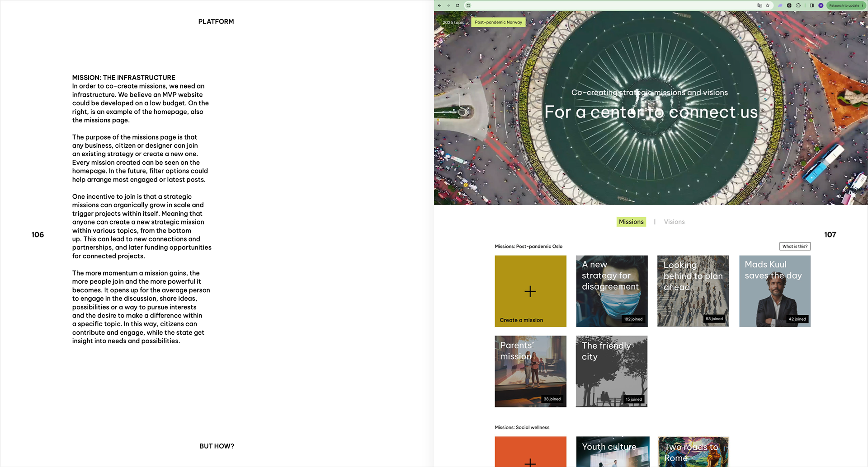868x467 pixels.
Task: Open the purple extension icon
Action: coord(780,5)
